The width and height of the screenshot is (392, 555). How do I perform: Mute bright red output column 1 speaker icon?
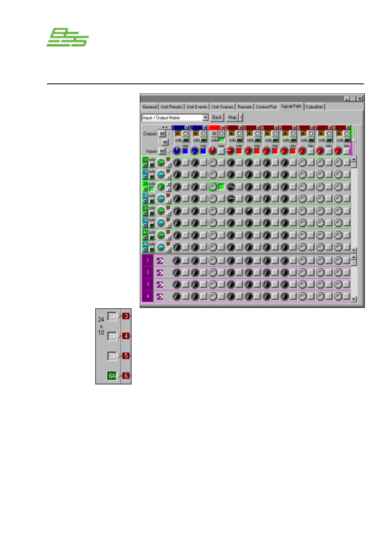click(x=214, y=134)
